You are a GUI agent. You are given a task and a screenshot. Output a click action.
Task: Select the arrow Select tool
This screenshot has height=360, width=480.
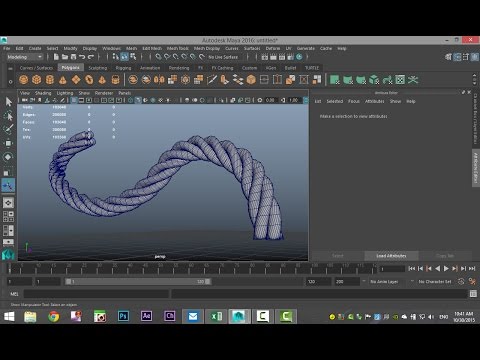[8, 102]
